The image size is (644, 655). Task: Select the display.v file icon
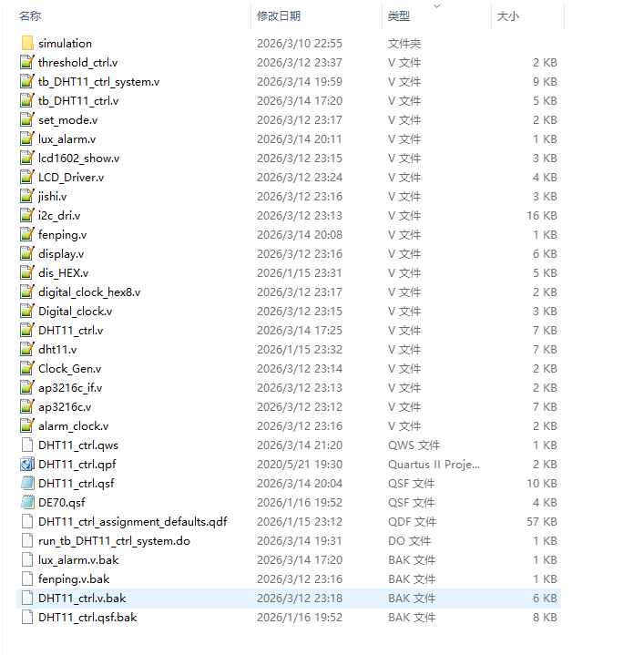pos(27,253)
